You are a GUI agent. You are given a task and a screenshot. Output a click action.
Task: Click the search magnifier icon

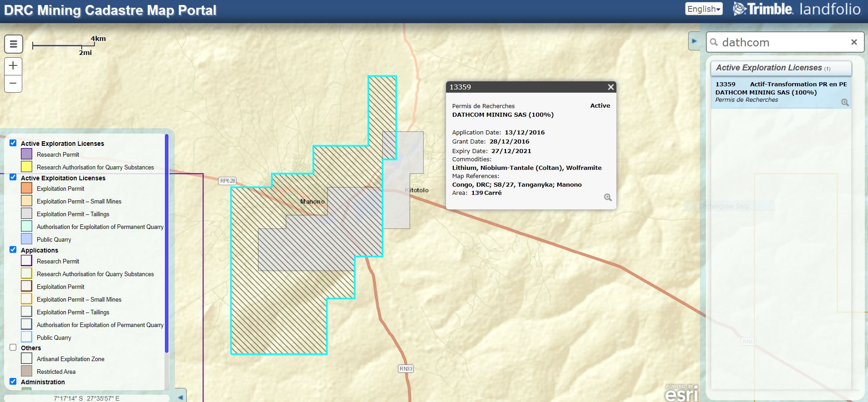714,42
